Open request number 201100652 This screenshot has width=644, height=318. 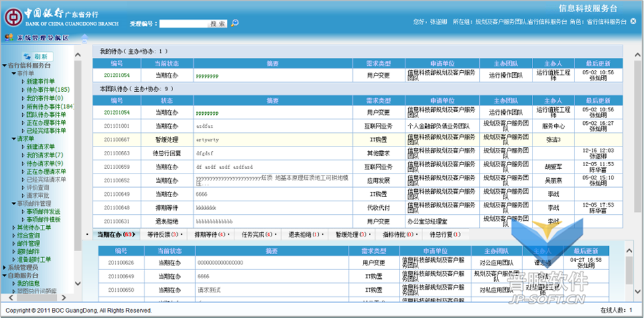(x=117, y=180)
